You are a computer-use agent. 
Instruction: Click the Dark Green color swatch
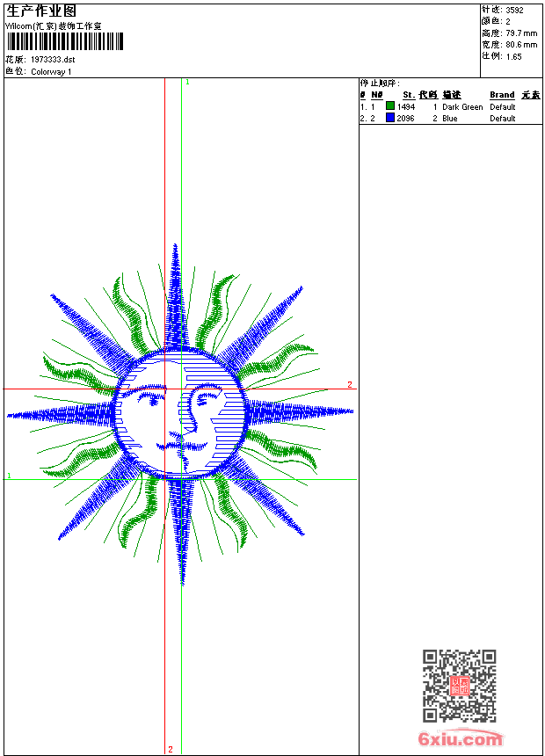(390, 106)
